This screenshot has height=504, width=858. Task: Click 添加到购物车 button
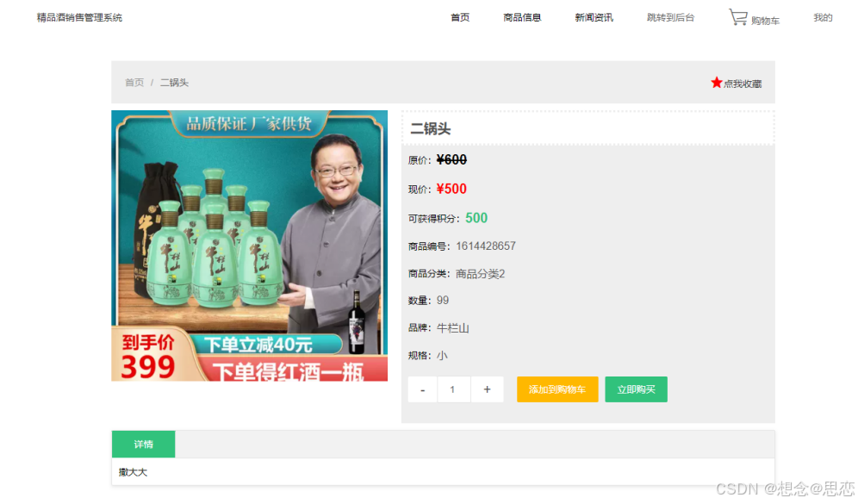coord(557,389)
